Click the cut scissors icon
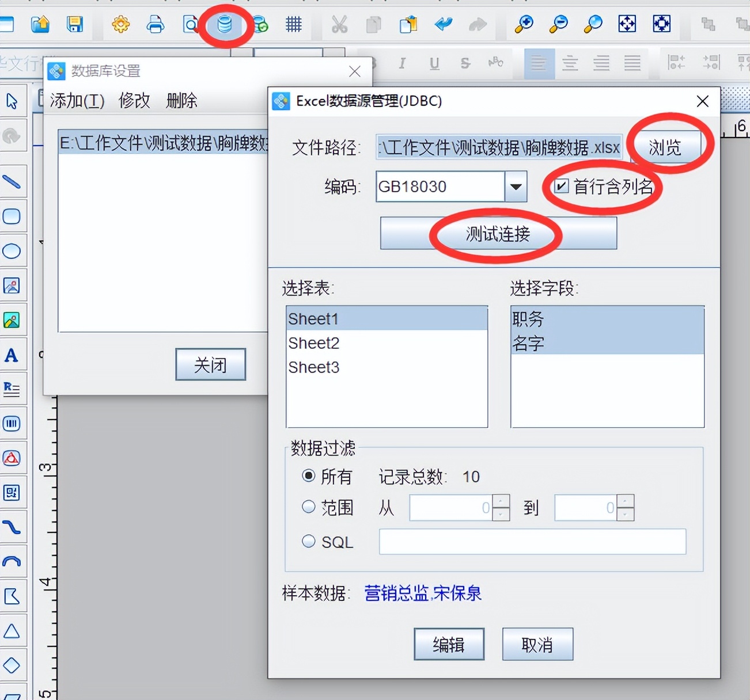The image size is (750, 700). (x=339, y=25)
